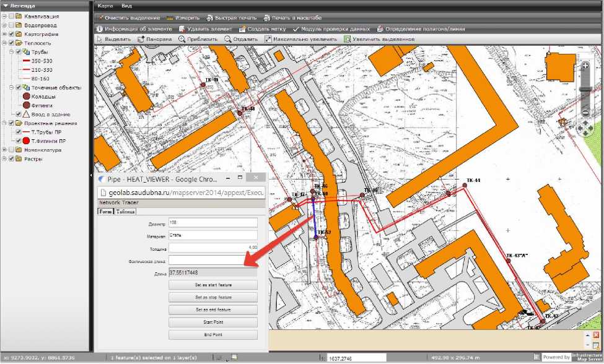Uncheck the Картография layer checkbox

(x=11, y=34)
